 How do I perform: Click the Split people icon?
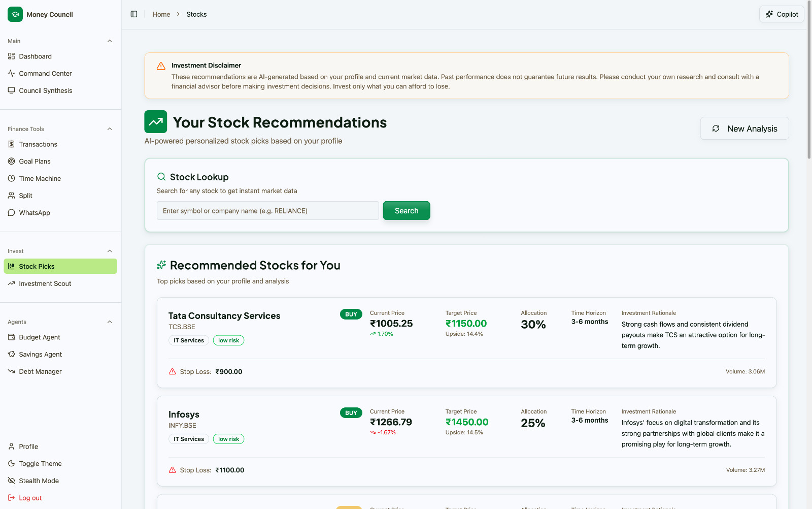click(11, 196)
